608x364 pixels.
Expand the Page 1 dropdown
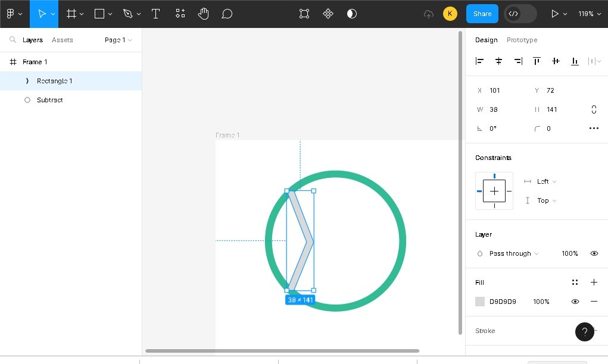tap(118, 40)
